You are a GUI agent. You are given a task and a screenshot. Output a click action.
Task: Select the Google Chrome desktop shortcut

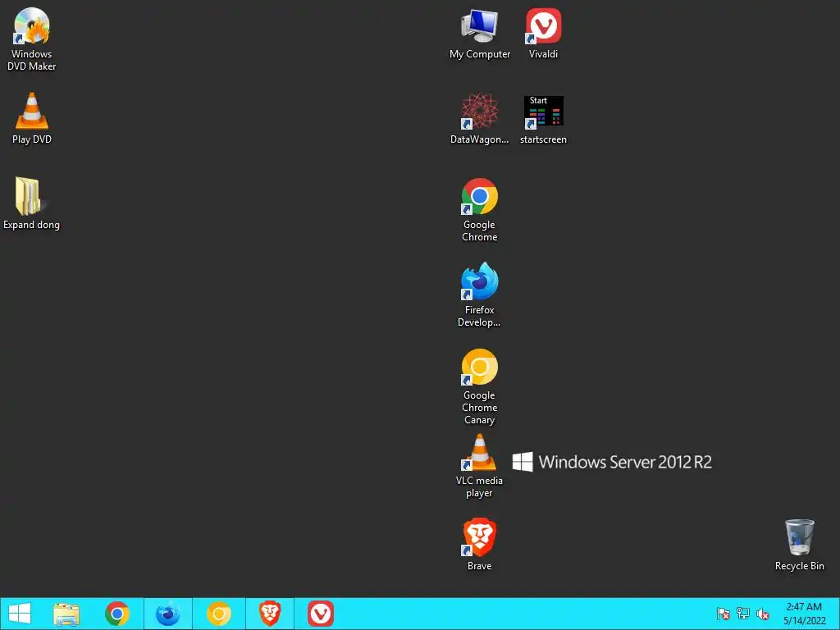point(479,210)
